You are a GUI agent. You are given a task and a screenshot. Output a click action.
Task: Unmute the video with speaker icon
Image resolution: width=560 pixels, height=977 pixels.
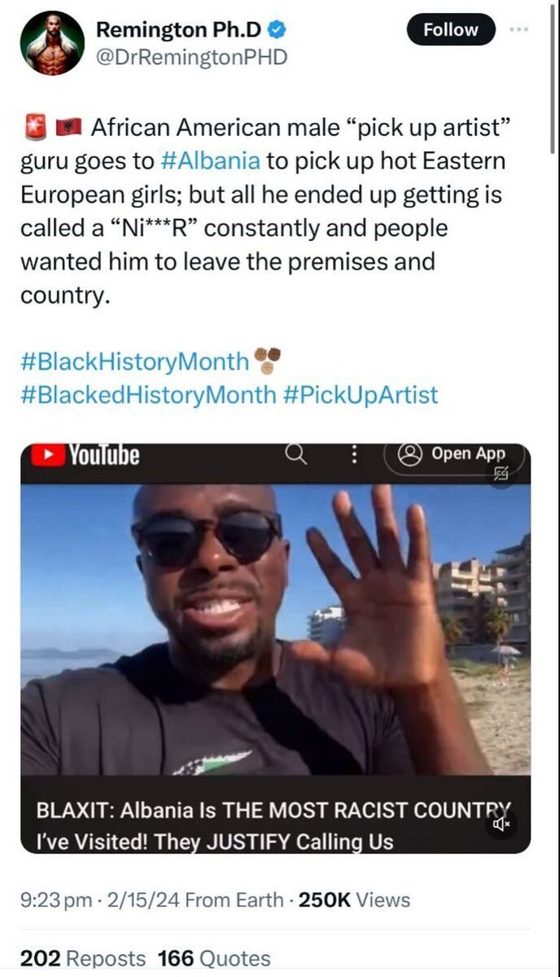(502, 825)
